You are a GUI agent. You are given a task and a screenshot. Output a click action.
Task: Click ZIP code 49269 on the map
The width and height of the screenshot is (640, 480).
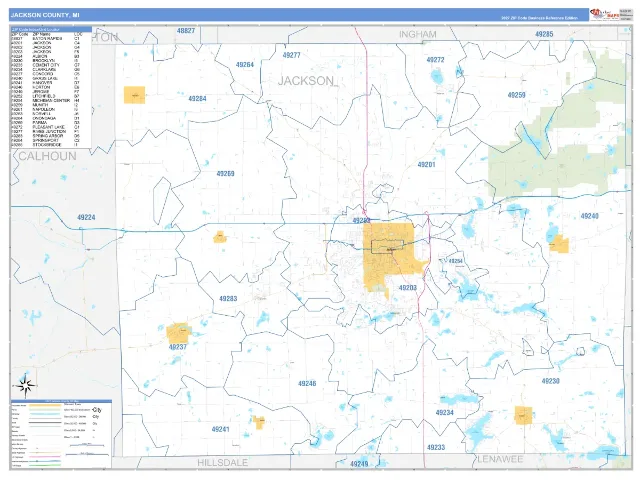(225, 173)
